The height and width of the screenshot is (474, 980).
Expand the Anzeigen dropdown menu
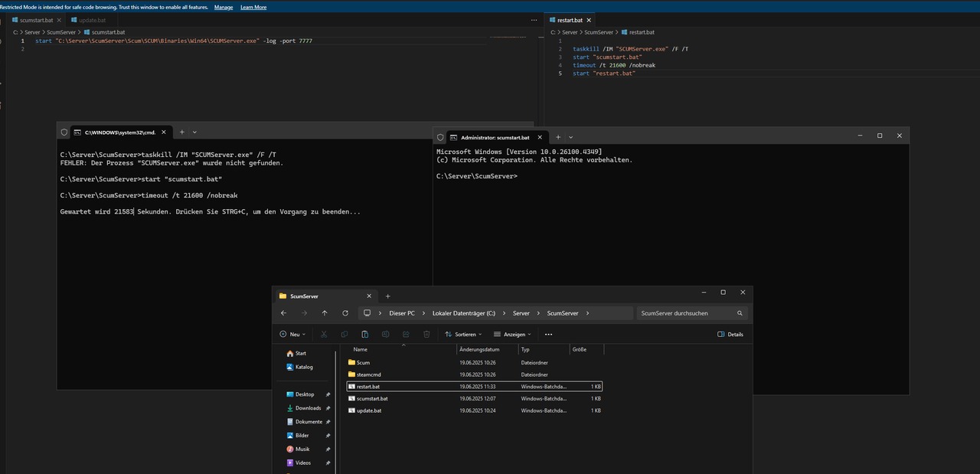pos(512,335)
